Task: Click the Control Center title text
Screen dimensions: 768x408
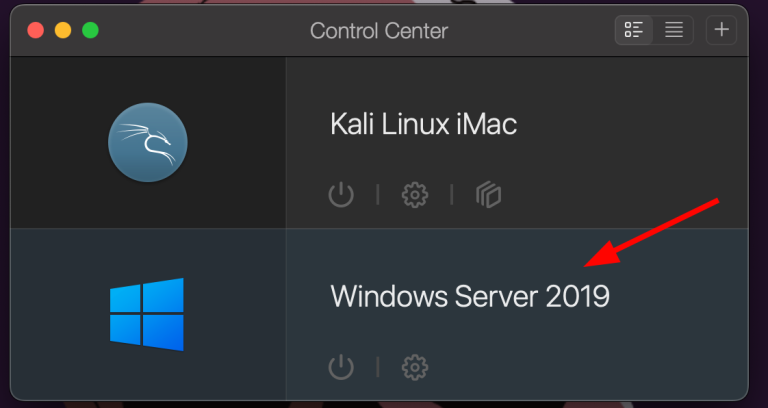Action: tap(379, 31)
